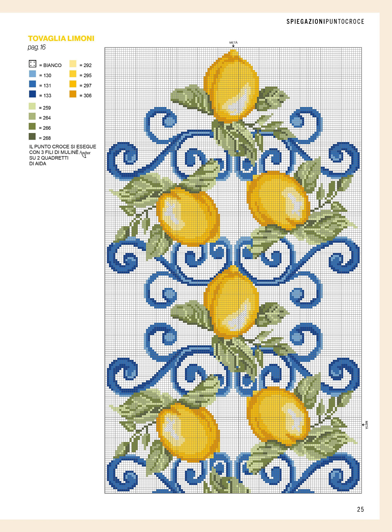Click the white BIANCO dotted symbol box
This screenshot has width=392, height=532.
(x=32, y=64)
